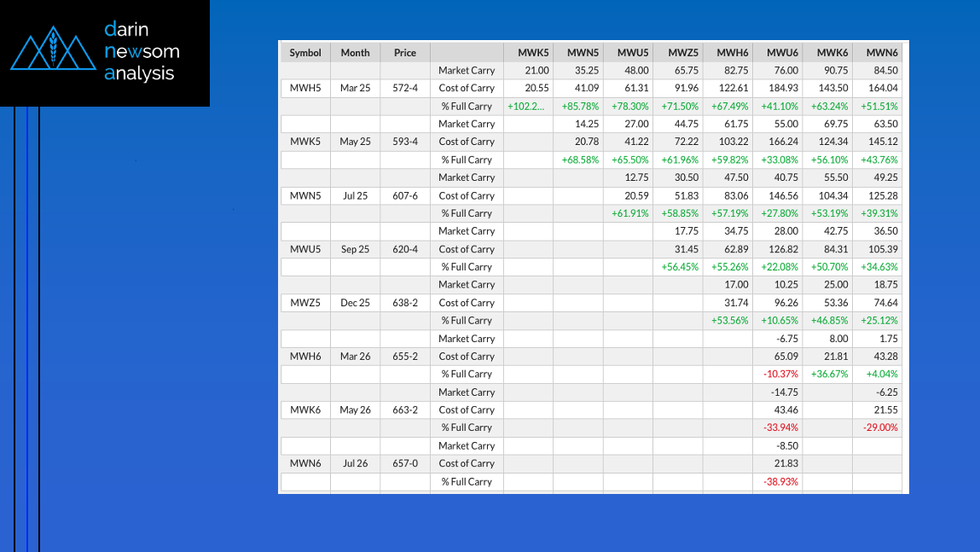Click the 'darin newsom analysis' logo text
This screenshot has height=552, width=980.
(x=141, y=51)
